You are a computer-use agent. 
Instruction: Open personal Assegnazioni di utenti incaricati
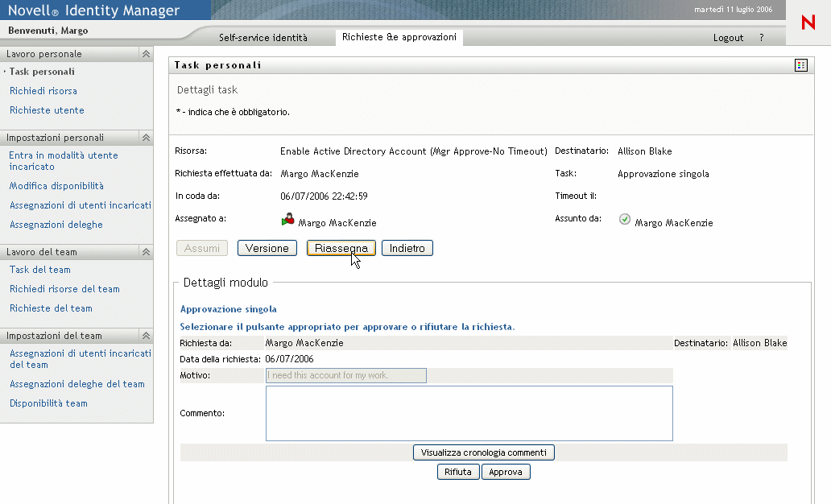click(80, 205)
